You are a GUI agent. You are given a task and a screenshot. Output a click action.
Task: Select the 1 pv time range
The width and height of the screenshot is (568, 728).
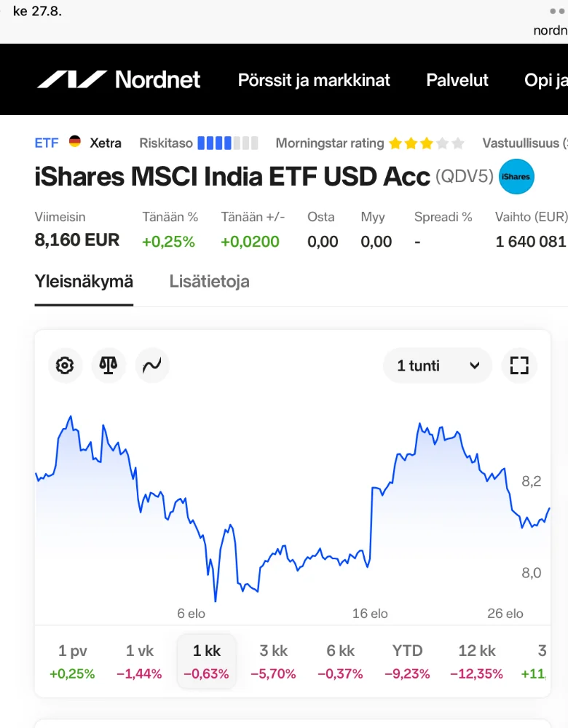coord(72,660)
